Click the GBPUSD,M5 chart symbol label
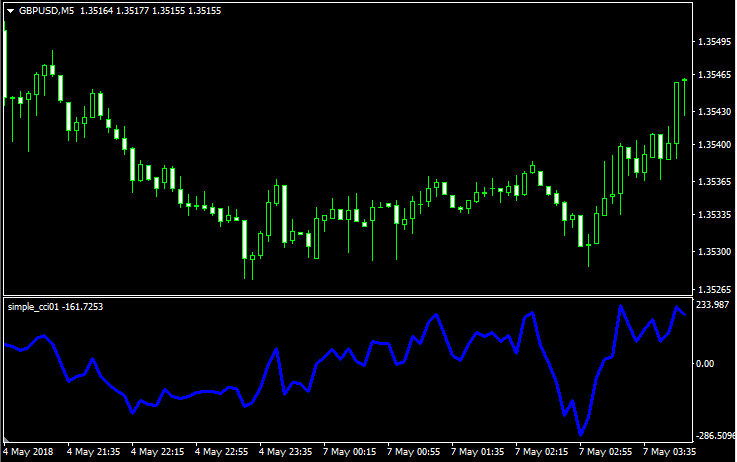737x462 pixels. [46, 11]
